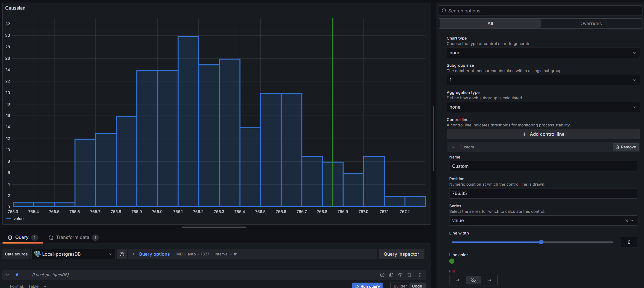
Task: Select fill-right arrow option
Action: 489,280
